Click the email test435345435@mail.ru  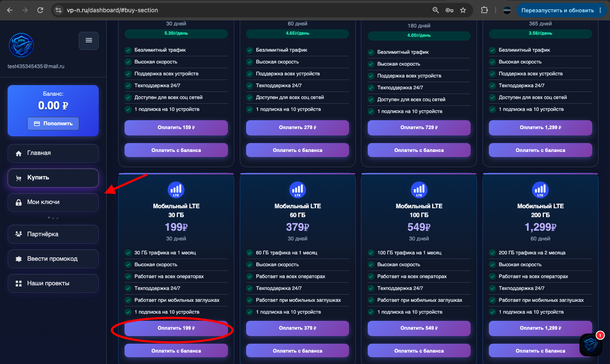[36, 66]
